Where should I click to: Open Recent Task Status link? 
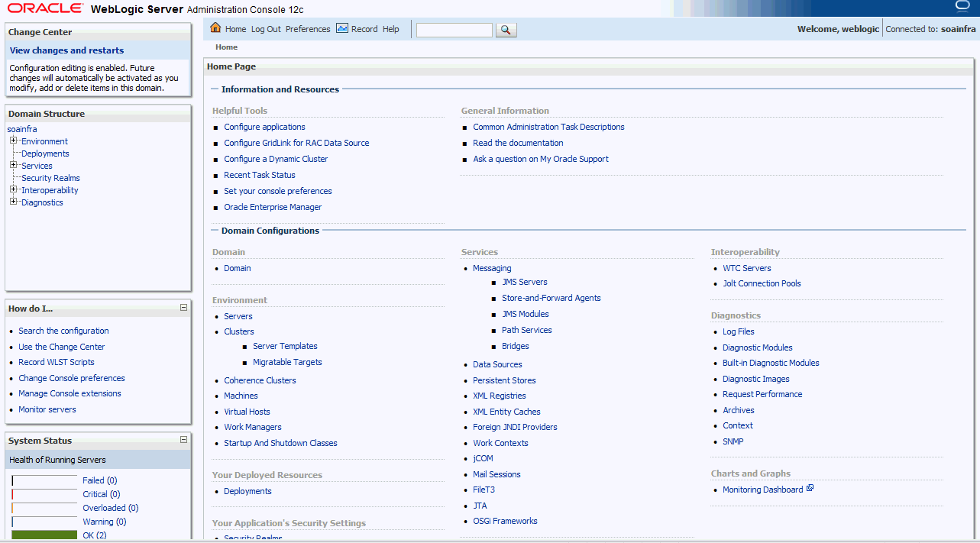click(260, 175)
